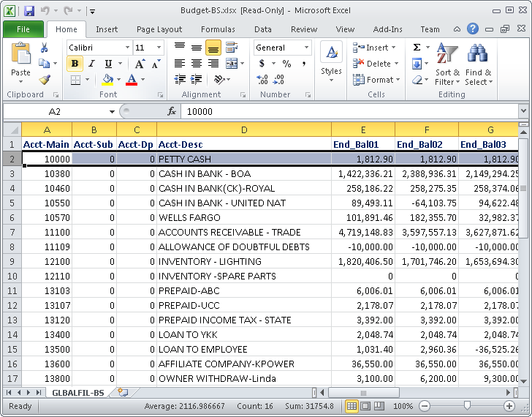Click the Shrink Font icon
532x417 pixels.
point(156,64)
